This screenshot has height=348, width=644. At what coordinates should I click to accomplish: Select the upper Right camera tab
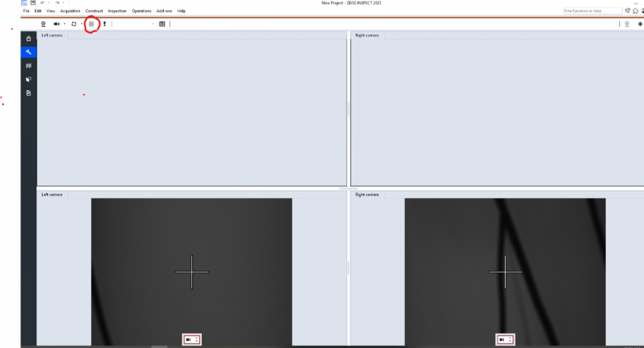[x=367, y=35]
